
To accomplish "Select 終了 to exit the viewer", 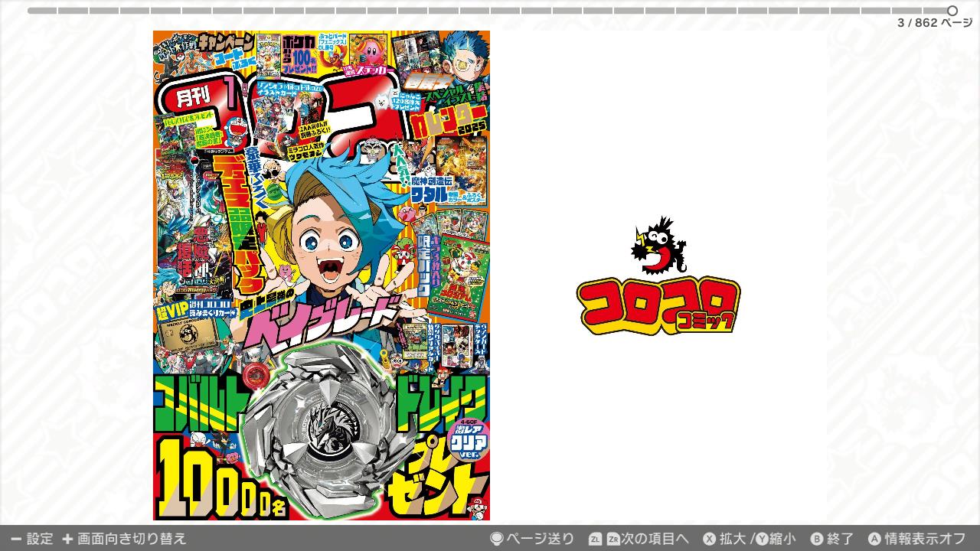I will click(x=840, y=539).
